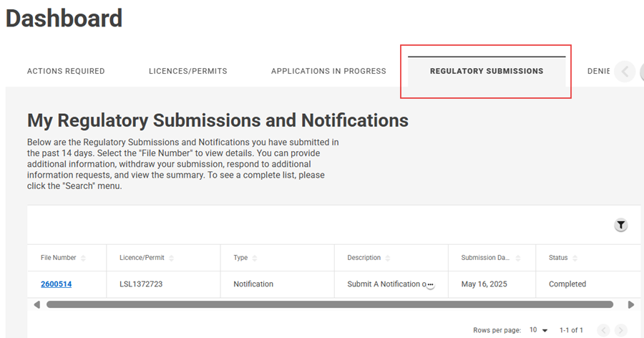The image size is (644, 338).
Task: Expand the truncated description ellipsis
Action: pos(431,284)
